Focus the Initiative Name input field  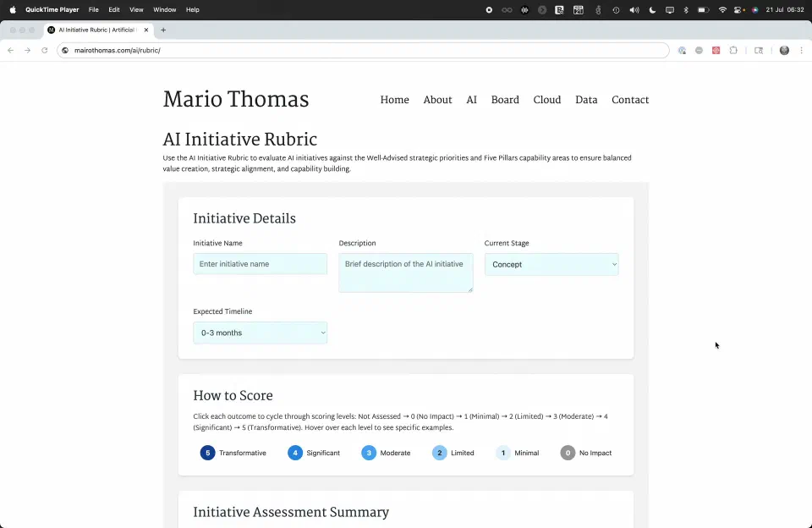[x=260, y=264]
